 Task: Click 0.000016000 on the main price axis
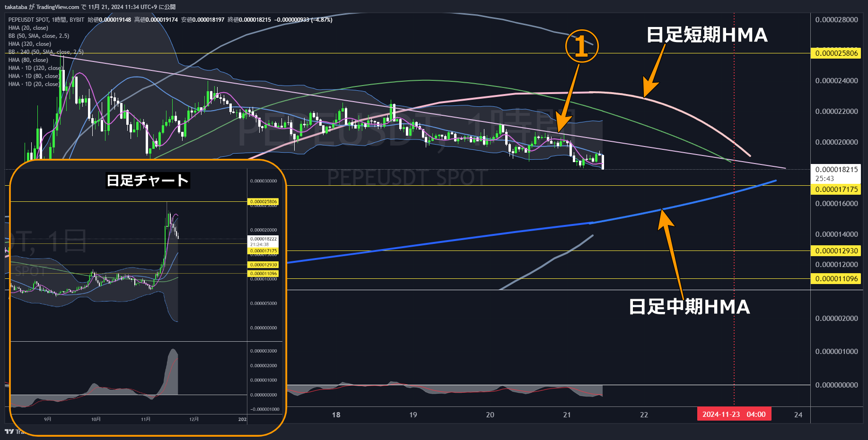[x=836, y=204]
